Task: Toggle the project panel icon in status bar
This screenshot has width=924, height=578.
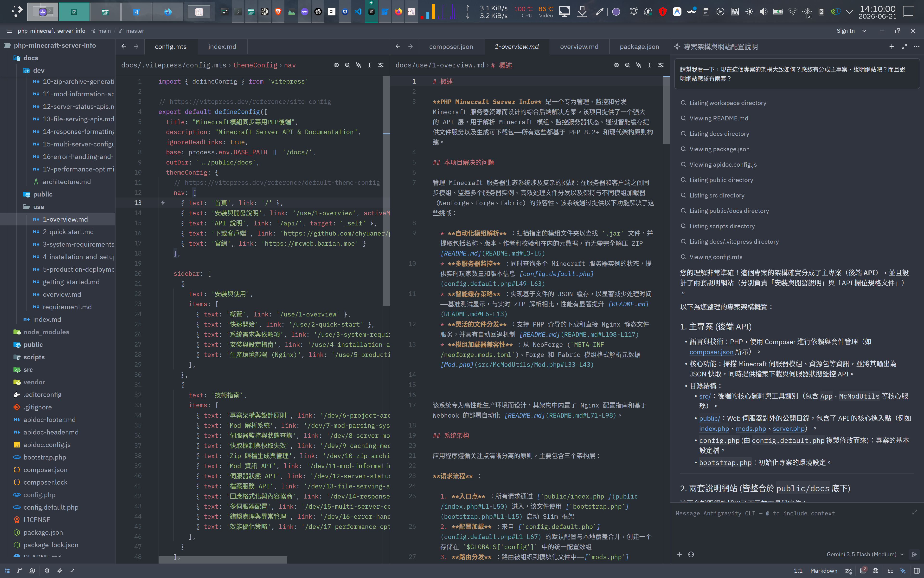Action: 7,570
